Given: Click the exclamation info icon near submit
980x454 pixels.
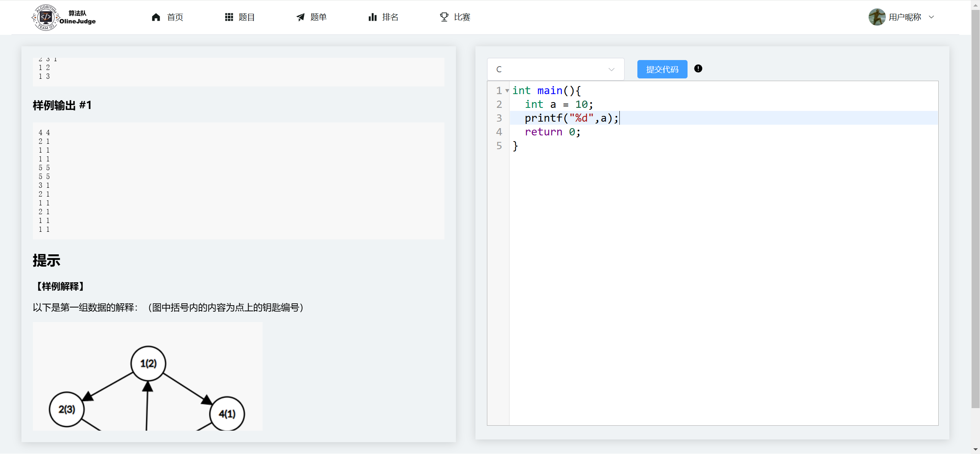Looking at the screenshot, I should [x=698, y=68].
